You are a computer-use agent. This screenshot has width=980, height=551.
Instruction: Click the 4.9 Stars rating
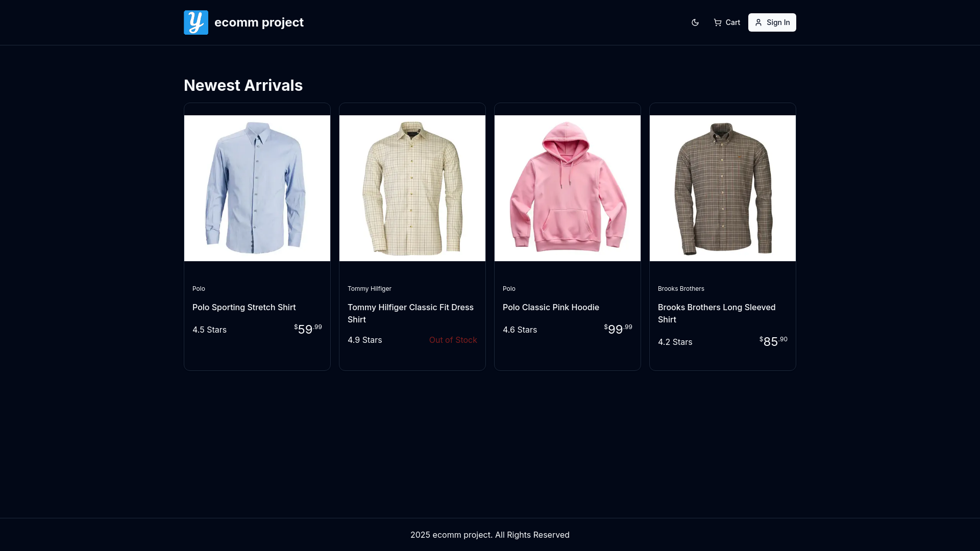point(364,340)
